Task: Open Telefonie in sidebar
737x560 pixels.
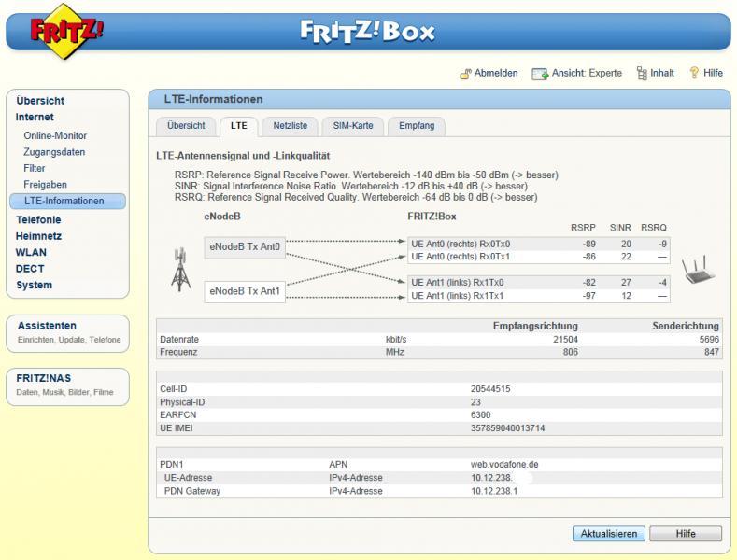Action: point(38,220)
